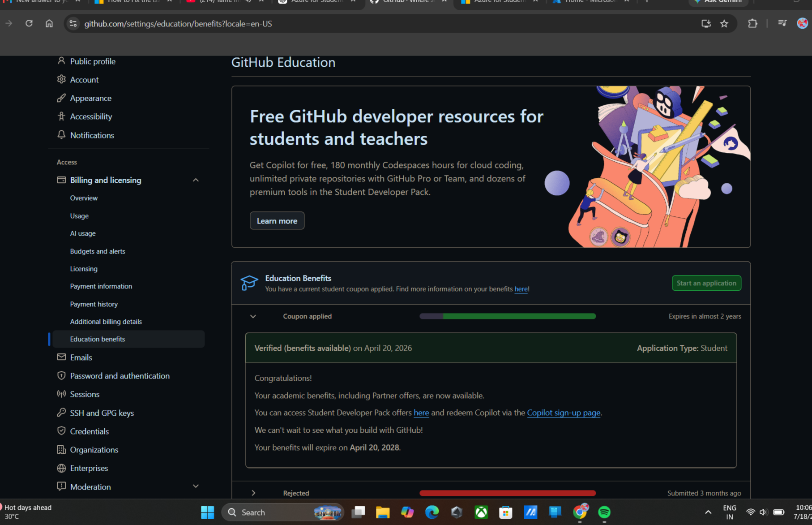Image resolution: width=812 pixels, height=525 pixels.
Task: Click Start an application button
Action: click(x=706, y=283)
